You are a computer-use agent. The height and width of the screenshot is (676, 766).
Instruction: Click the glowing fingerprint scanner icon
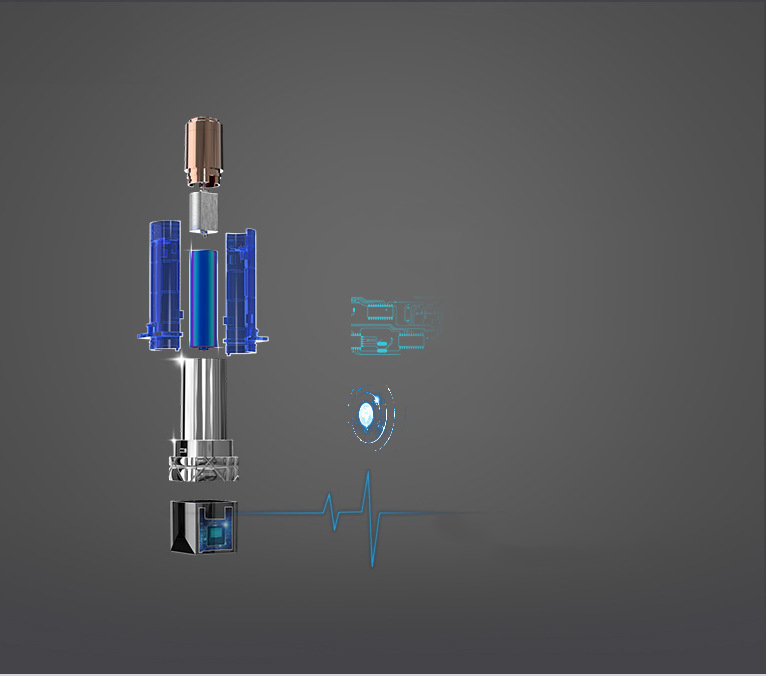(x=370, y=412)
